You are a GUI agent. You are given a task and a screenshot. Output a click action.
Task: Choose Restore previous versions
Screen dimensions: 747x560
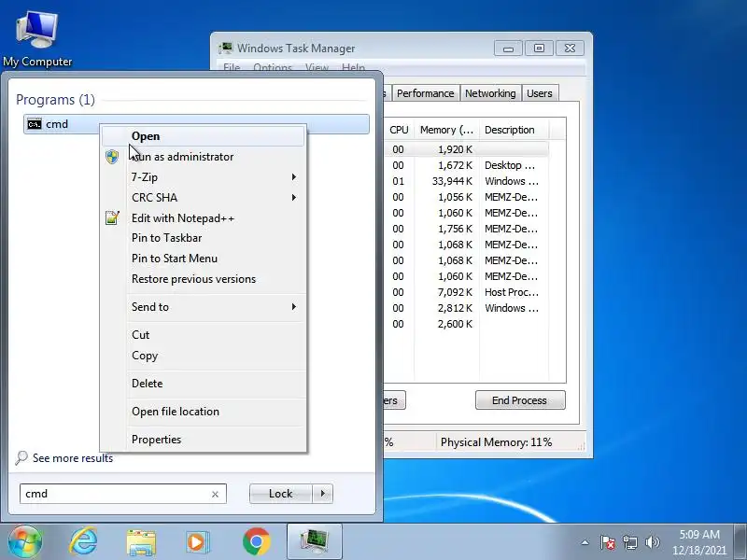[x=203, y=279]
